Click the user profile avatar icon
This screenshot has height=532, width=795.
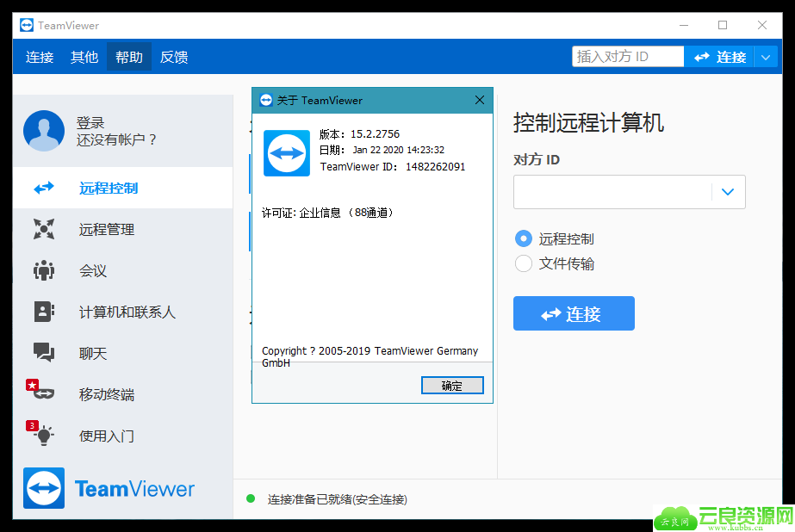(x=44, y=131)
